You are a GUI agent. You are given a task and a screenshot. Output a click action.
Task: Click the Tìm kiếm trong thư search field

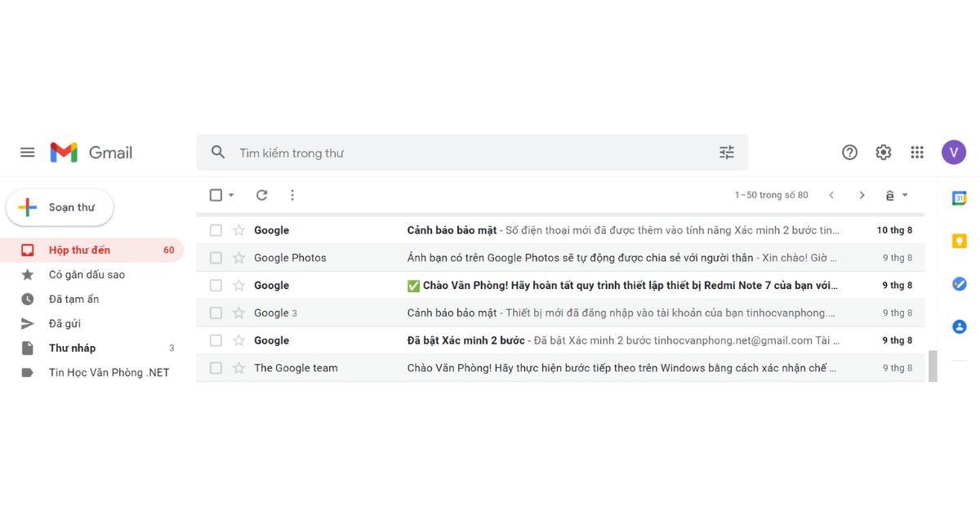click(x=474, y=153)
